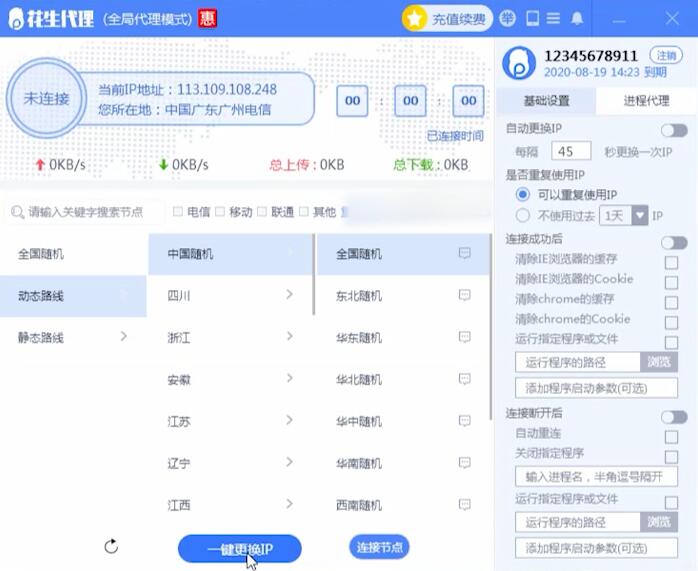Click the seconds interval field showing 45

[x=571, y=151]
